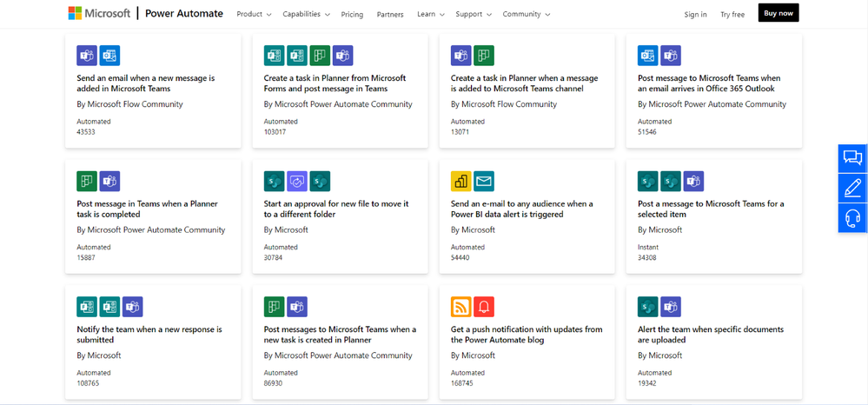Screen dimensions: 868x405
Task: Open the 'Notify the team when a new response is submitted' template
Action: [149, 335]
